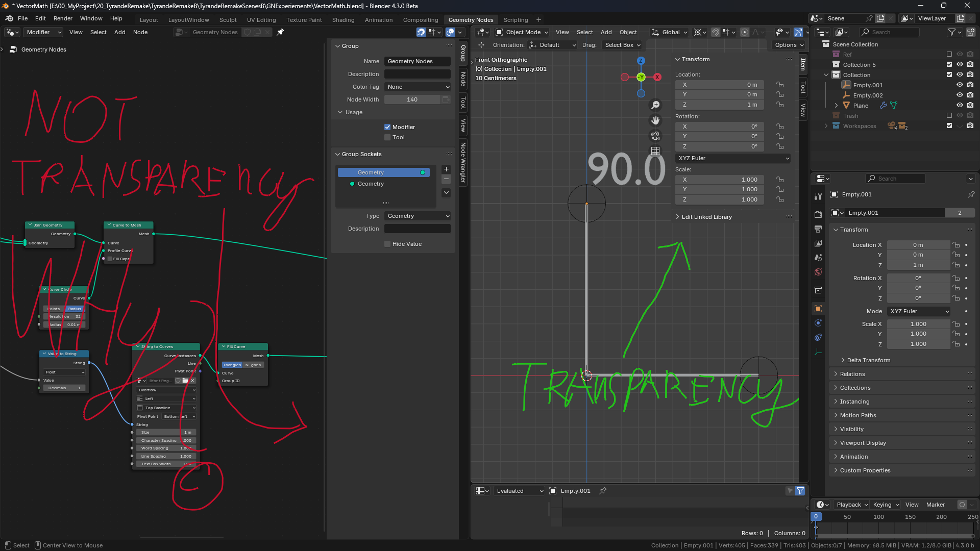The image size is (980, 551).
Task: Toggle exclude checkbox for Collection 5
Action: pyautogui.click(x=949, y=65)
